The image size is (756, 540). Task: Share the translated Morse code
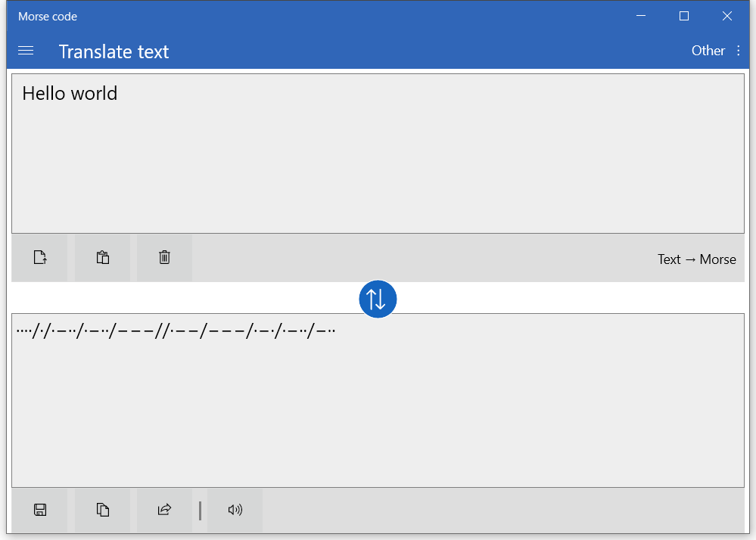point(164,511)
